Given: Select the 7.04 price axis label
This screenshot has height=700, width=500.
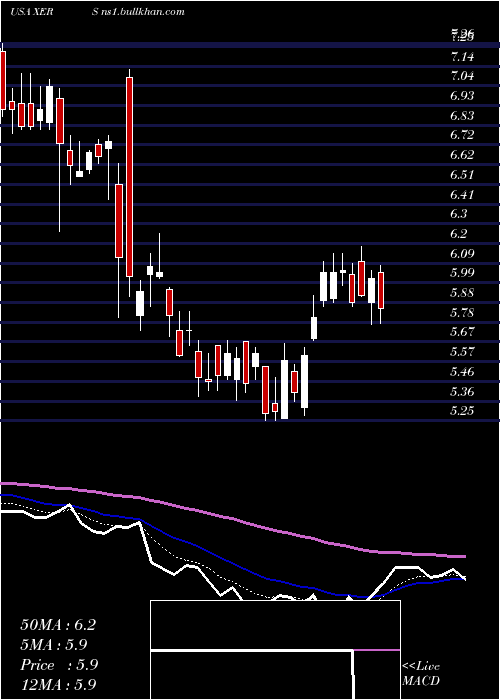Looking at the screenshot, I should pos(462,76).
